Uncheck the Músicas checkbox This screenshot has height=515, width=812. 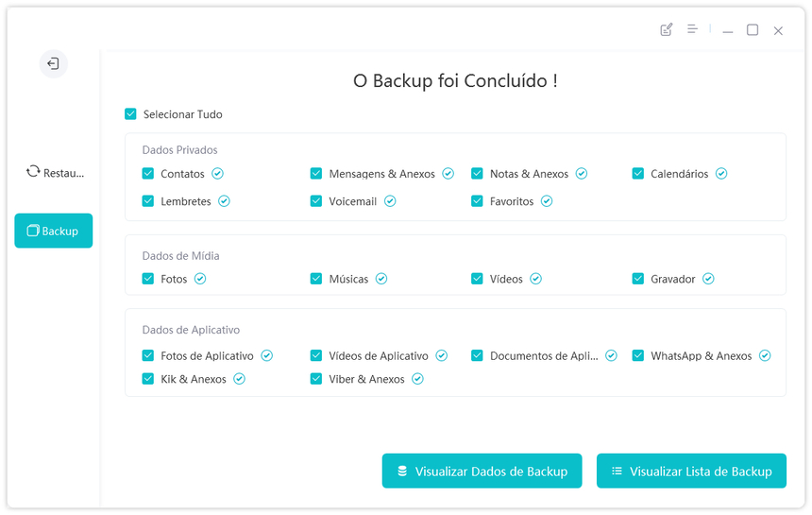316,279
